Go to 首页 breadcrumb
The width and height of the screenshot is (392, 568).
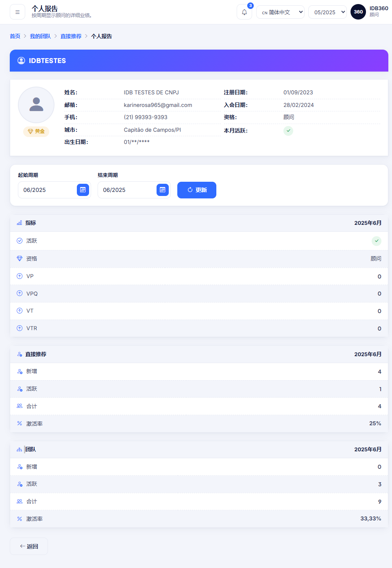15,36
